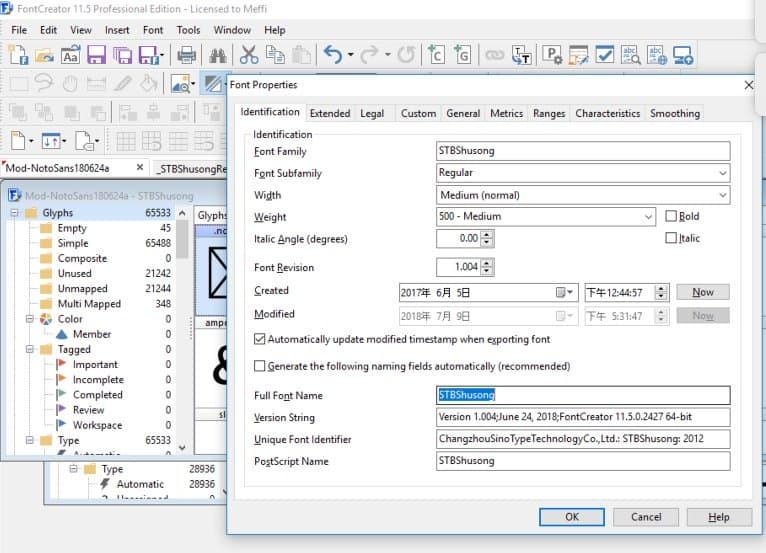Click the diagonal fill outline toolbar icon
Image resolution: width=766 pixels, height=553 pixels.
[x=213, y=84]
